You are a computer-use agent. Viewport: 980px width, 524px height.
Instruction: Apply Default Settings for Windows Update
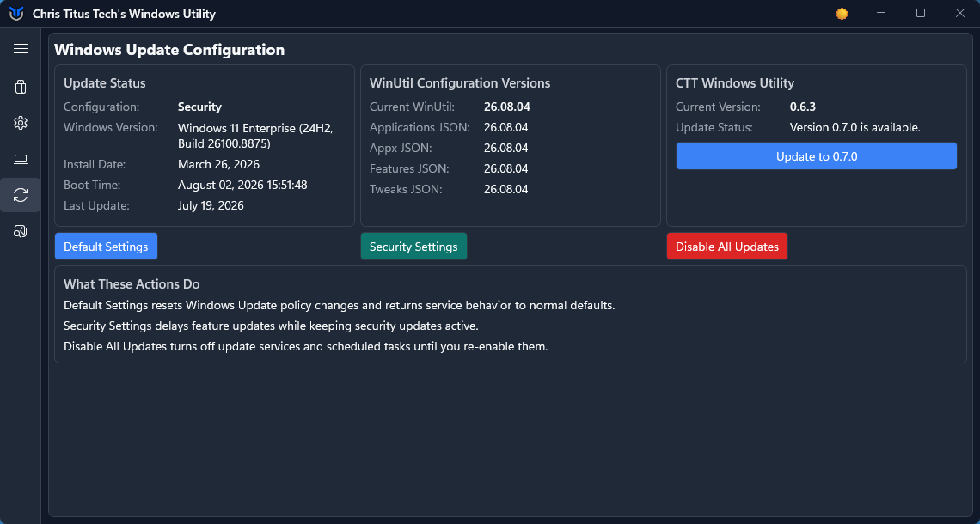point(107,247)
